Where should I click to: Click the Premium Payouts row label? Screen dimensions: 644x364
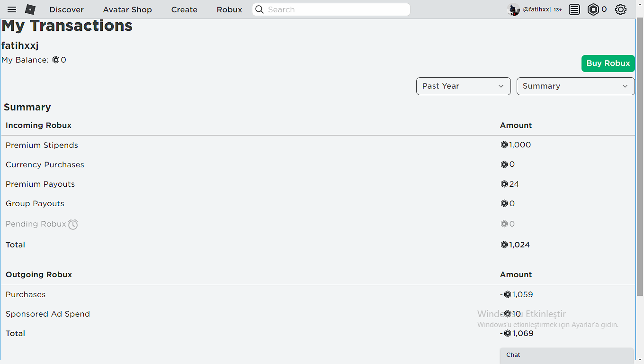(x=40, y=184)
